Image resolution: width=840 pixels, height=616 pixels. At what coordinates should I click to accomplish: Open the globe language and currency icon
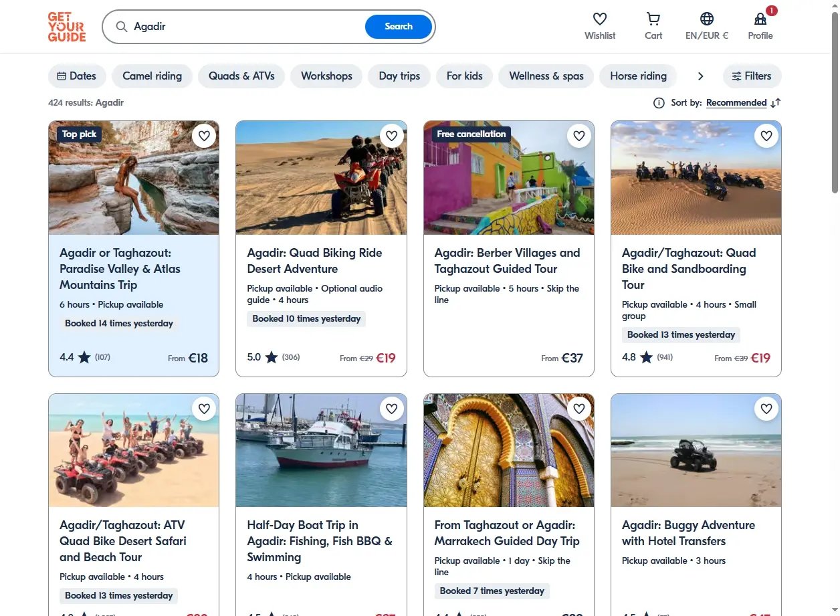click(x=707, y=19)
